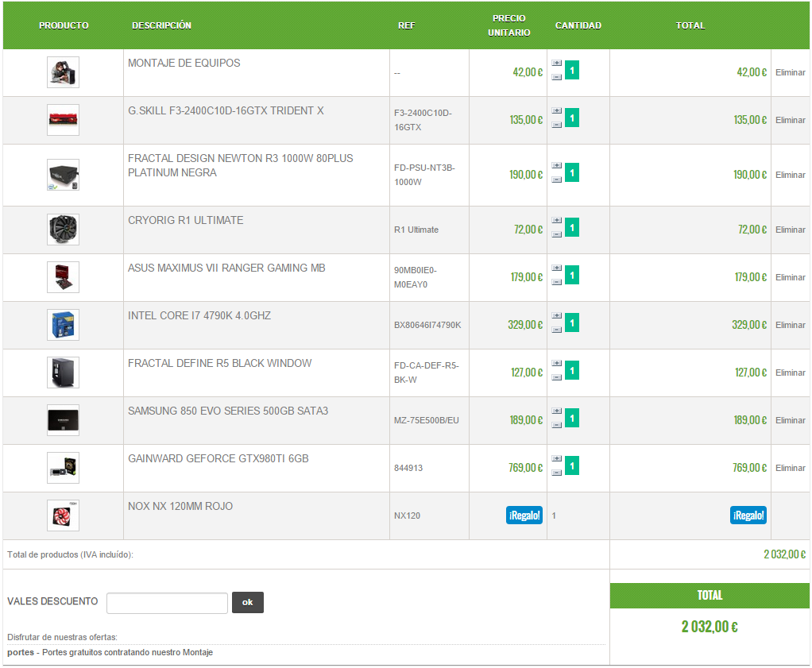Open the Asus Maximus VII motherboard thumbnail
Screen dimensions: 812x668
coord(64,277)
